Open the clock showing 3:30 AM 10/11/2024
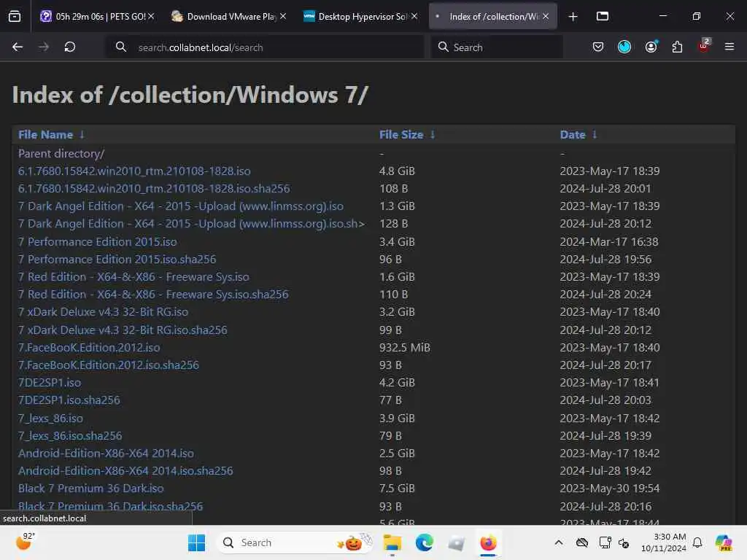747x560 pixels. 664,542
